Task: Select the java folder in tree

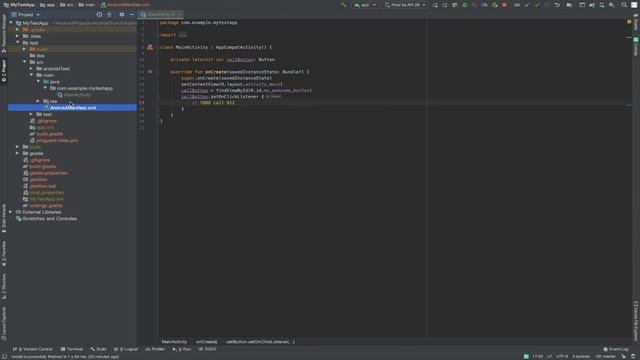Action: pos(51,82)
